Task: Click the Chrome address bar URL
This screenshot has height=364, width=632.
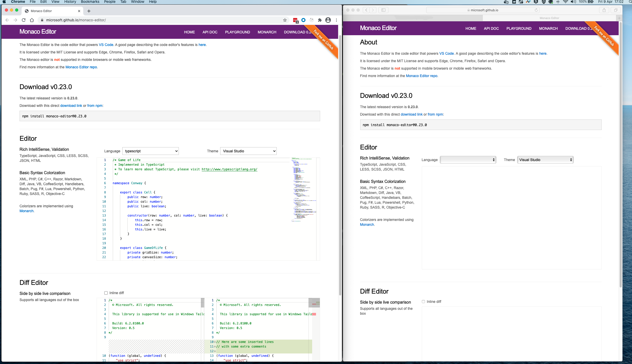Action: (x=76, y=20)
